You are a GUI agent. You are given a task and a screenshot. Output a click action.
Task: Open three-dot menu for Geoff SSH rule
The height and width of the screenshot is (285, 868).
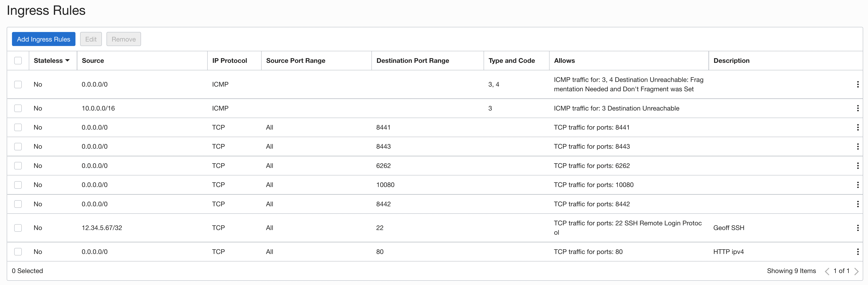(x=858, y=228)
